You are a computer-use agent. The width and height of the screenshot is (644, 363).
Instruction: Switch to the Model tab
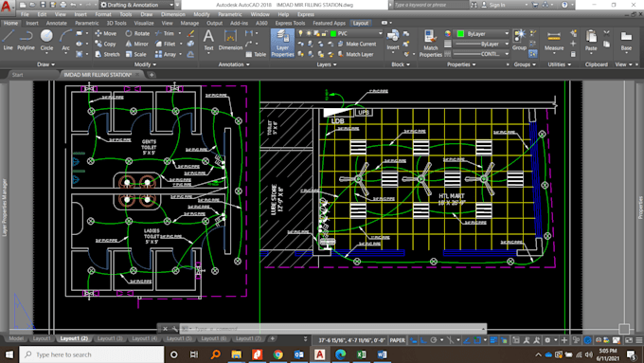click(16, 338)
